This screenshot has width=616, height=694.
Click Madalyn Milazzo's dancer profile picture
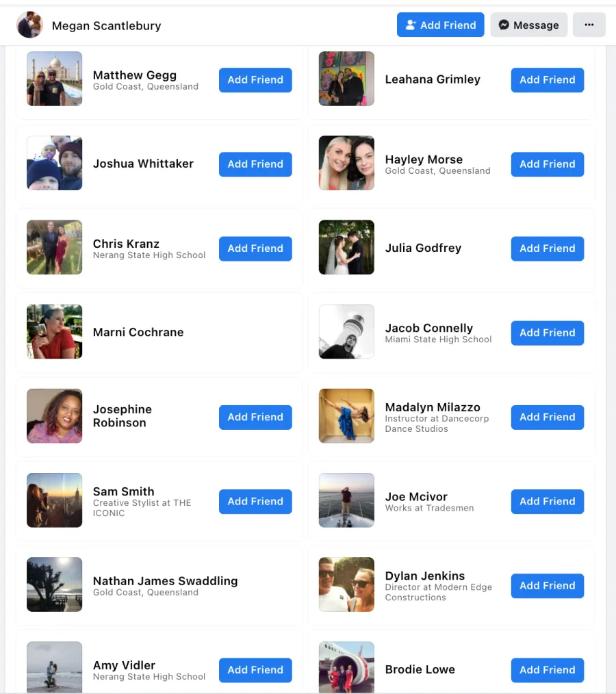[346, 416]
